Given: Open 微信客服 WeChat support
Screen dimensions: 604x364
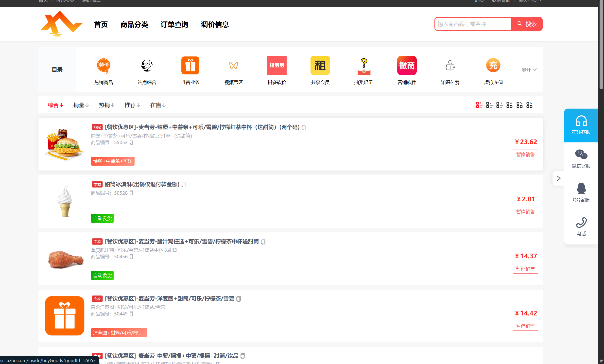Looking at the screenshot, I should [x=581, y=159].
